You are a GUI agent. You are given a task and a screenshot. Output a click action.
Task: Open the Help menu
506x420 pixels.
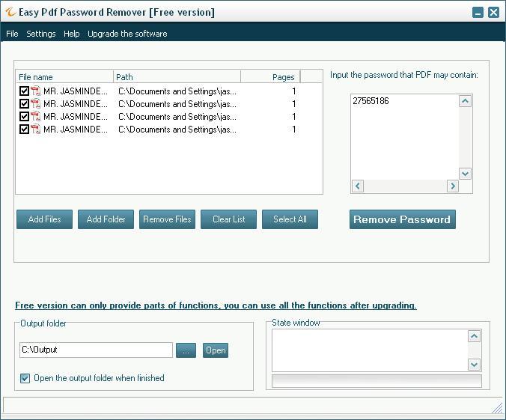[x=71, y=34]
